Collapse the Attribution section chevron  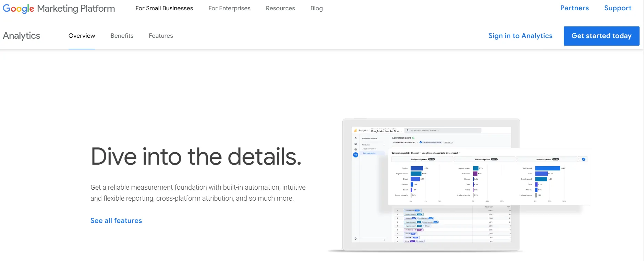384,145
